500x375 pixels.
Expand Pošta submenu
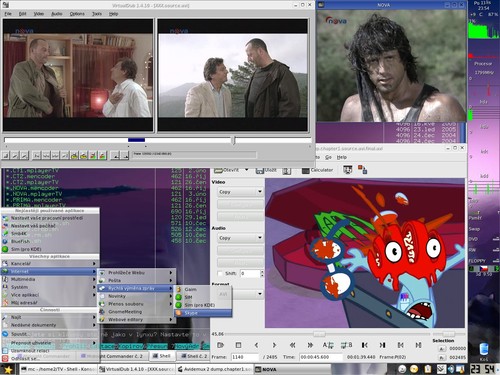tap(136, 280)
